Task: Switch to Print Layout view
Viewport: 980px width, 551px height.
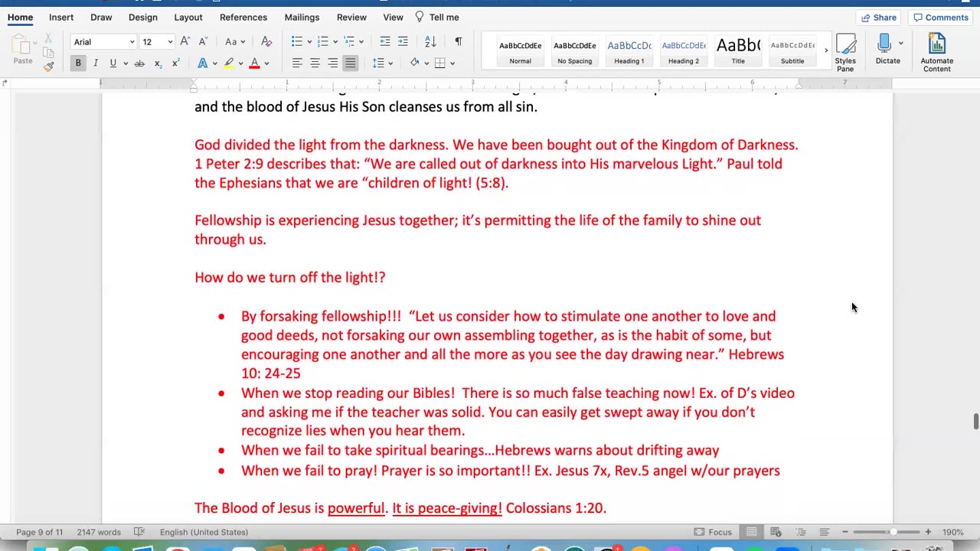Action: click(x=752, y=532)
